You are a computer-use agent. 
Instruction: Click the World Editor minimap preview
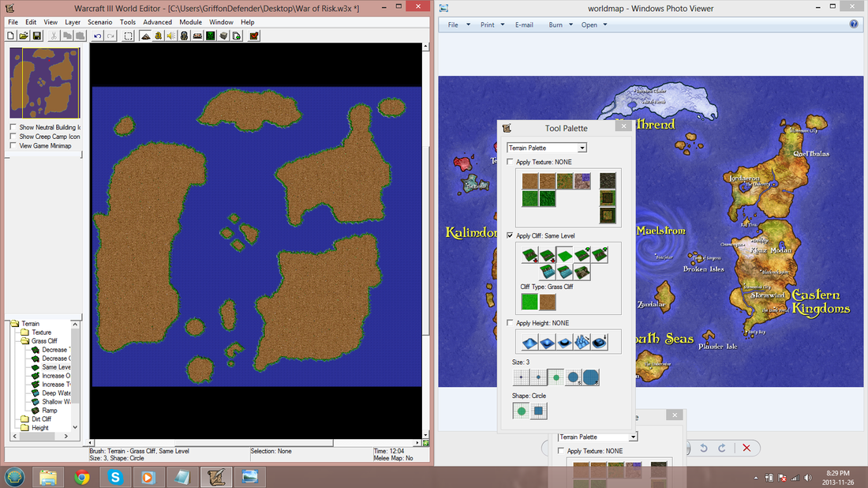pos(44,83)
